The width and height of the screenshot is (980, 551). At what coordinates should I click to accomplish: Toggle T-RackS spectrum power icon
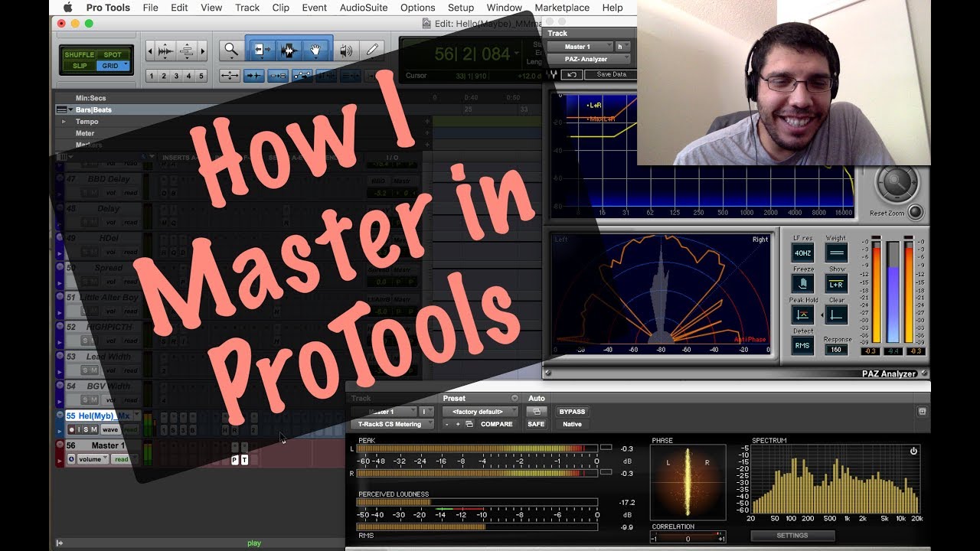(913, 451)
